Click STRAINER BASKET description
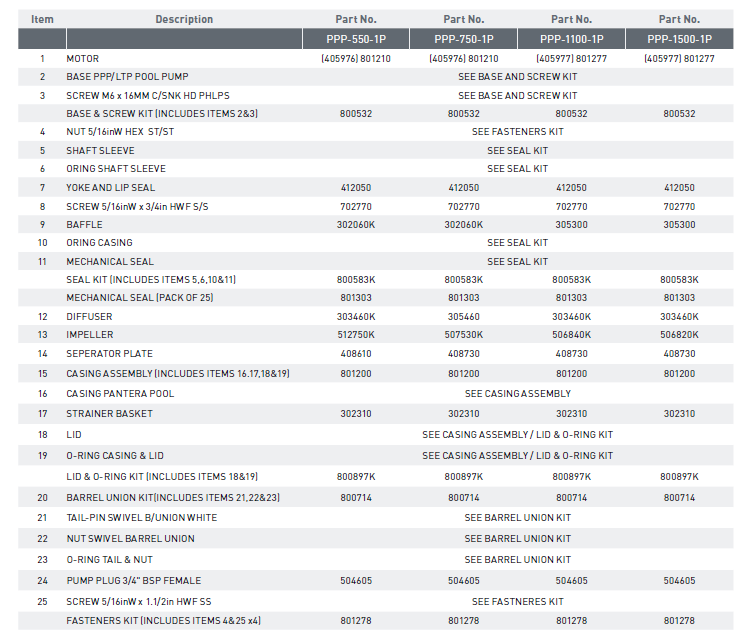This screenshot has height=633, width=744. point(109,414)
